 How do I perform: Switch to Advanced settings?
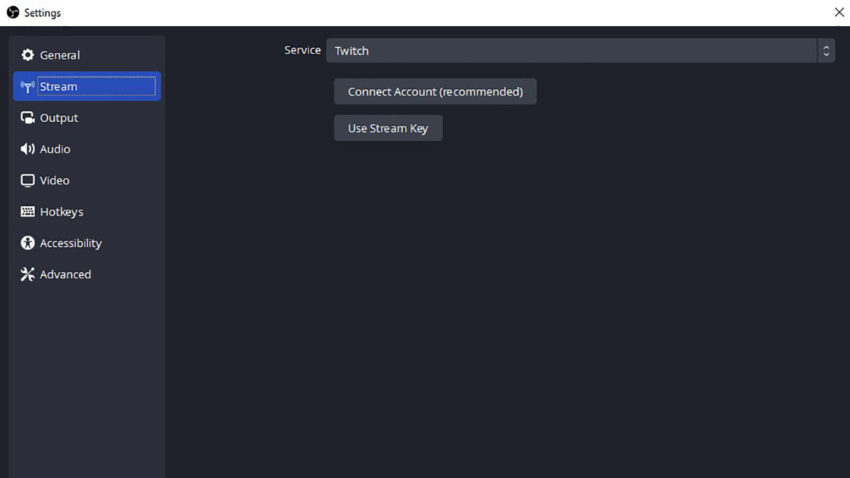click(87, 274)
